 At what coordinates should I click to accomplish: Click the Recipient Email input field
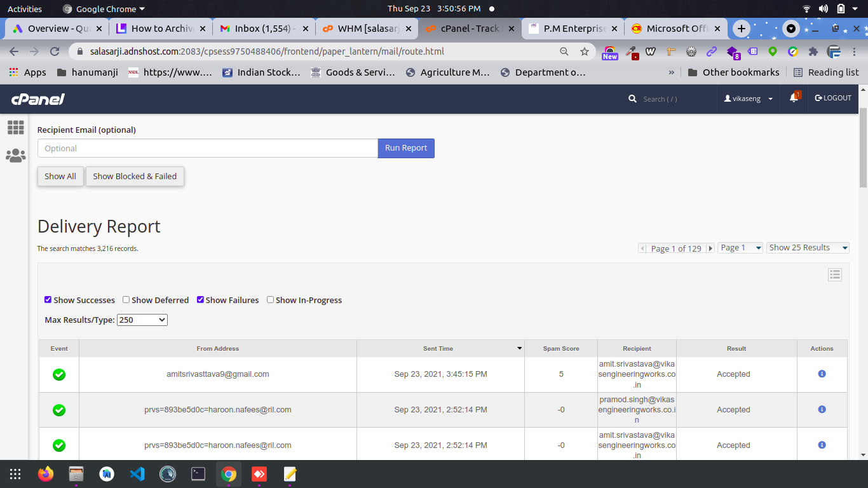point(207,148)
